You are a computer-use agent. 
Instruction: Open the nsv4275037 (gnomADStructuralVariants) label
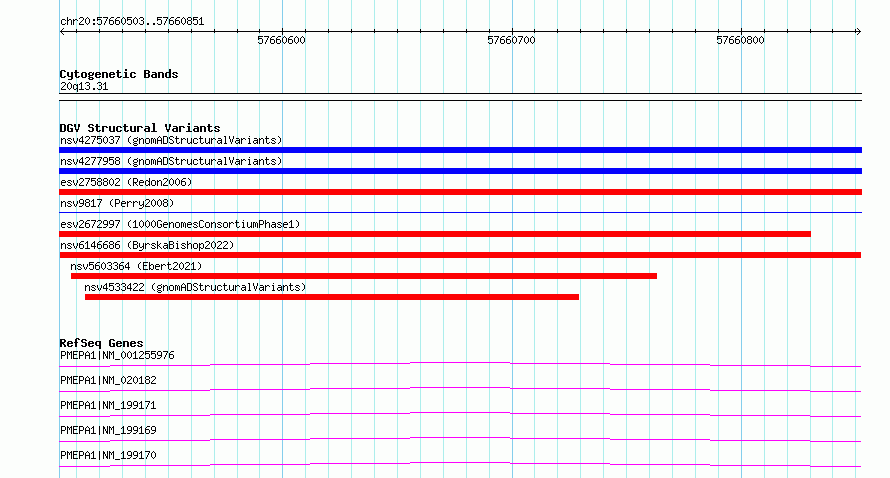coord(171,140)
